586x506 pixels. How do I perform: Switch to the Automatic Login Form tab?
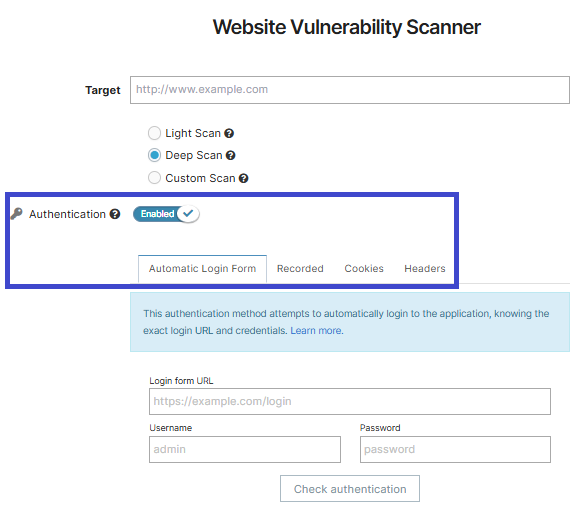[202, 269]
